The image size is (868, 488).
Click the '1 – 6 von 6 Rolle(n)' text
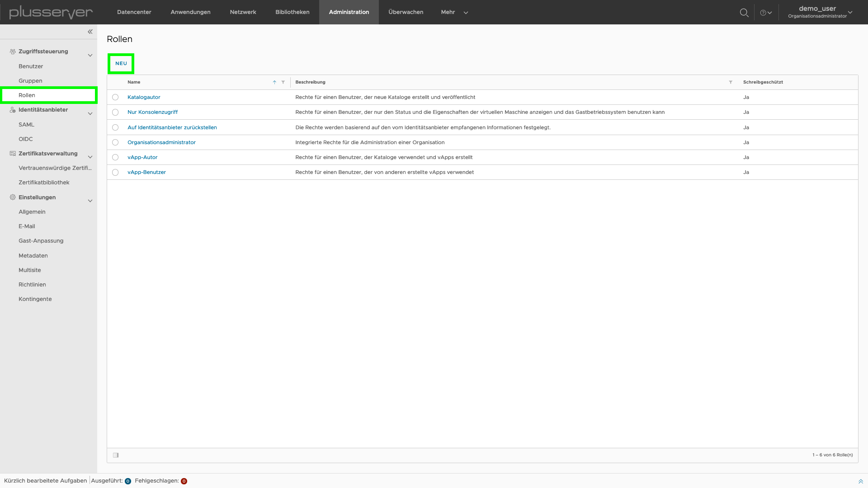832,455
